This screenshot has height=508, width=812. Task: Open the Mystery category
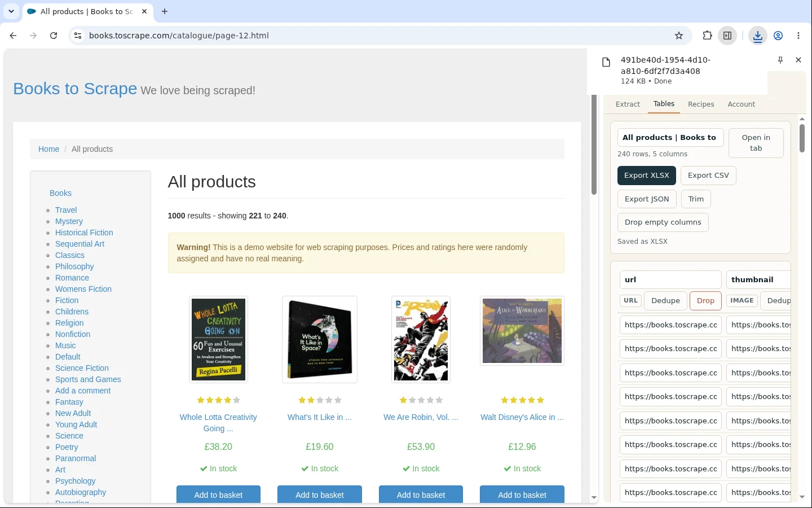click(x=69, y=221)
